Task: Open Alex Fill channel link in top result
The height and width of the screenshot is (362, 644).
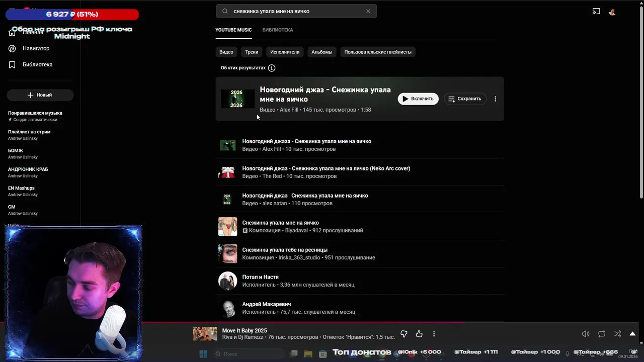Action: (289, 110)
